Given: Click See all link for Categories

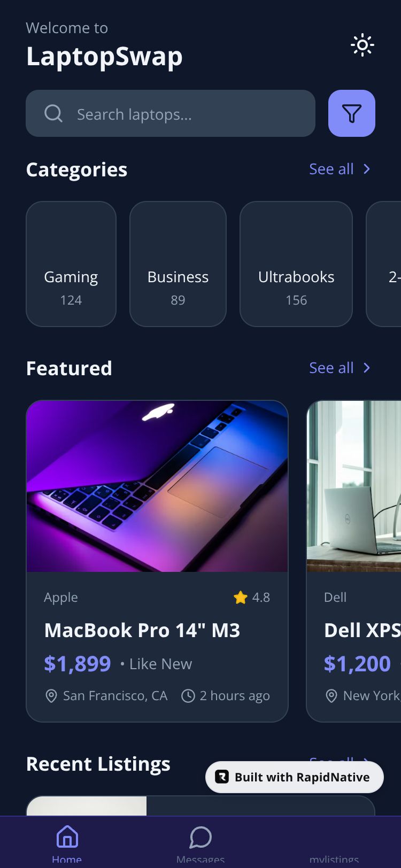Looking at the screenshot, I should click(x=331, y=169).
